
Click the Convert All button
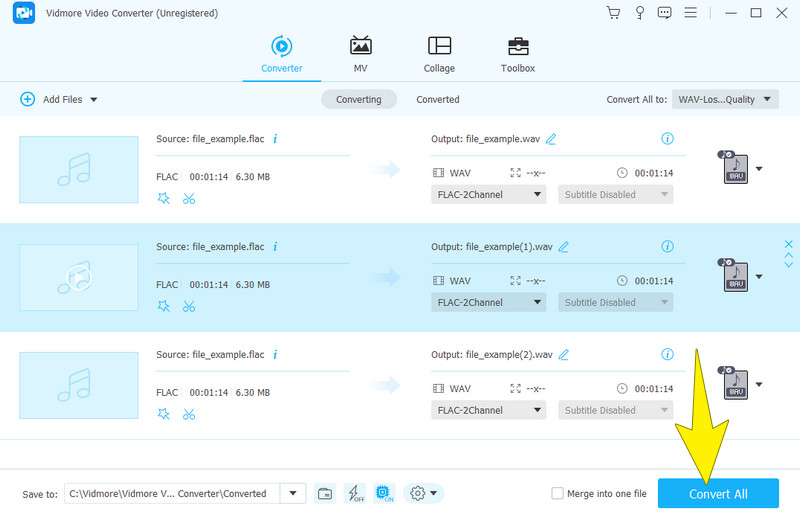click(717, 494)
